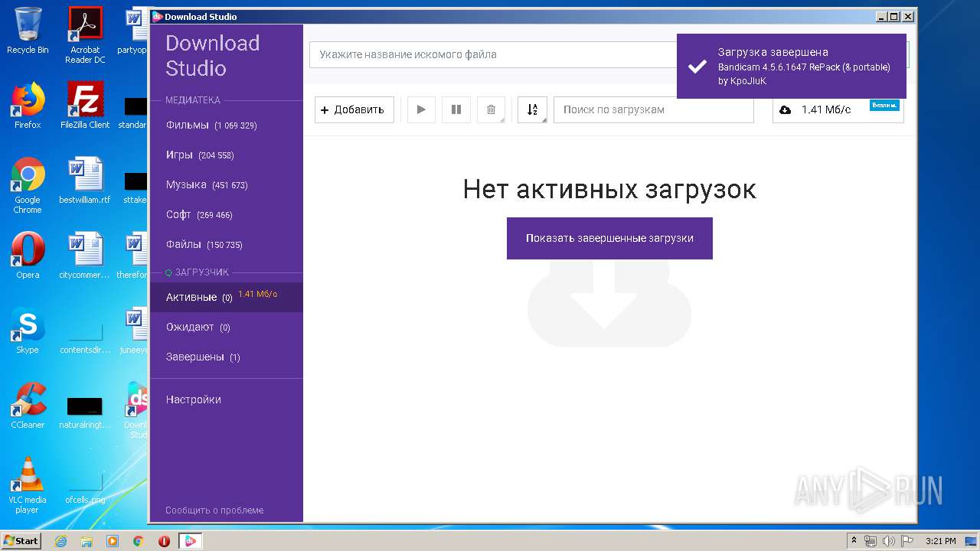Open media player icon in taskbar
The width and height of the screenshot is (980, 551).
113,541
